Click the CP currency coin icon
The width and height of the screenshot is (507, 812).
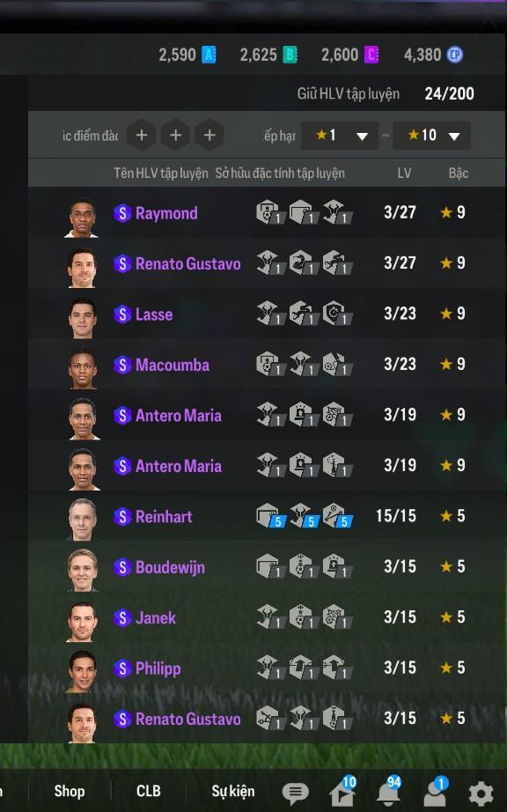click(455, 55)
